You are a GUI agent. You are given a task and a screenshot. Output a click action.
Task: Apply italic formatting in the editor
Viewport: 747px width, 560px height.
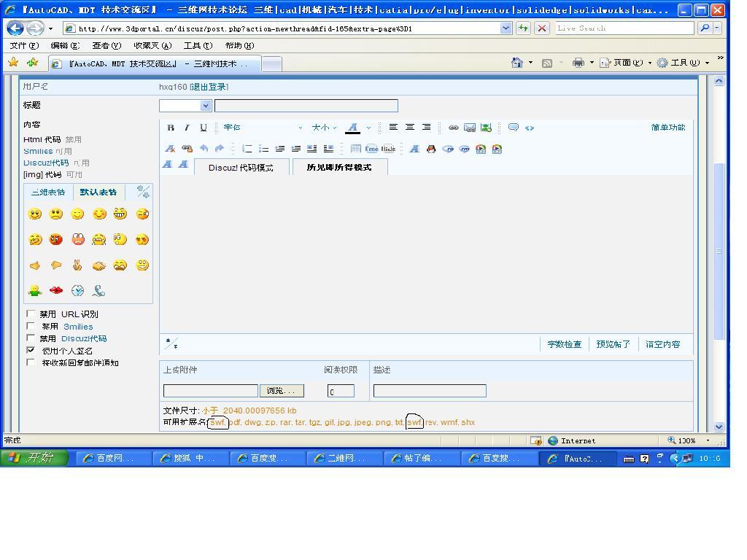pyautogui.click(x=187, y=128)
